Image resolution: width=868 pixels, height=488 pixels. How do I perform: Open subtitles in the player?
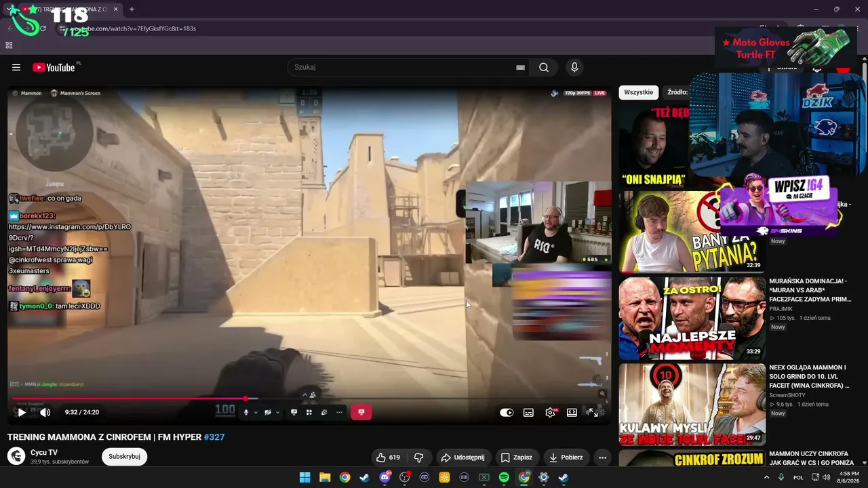[528, 412]
